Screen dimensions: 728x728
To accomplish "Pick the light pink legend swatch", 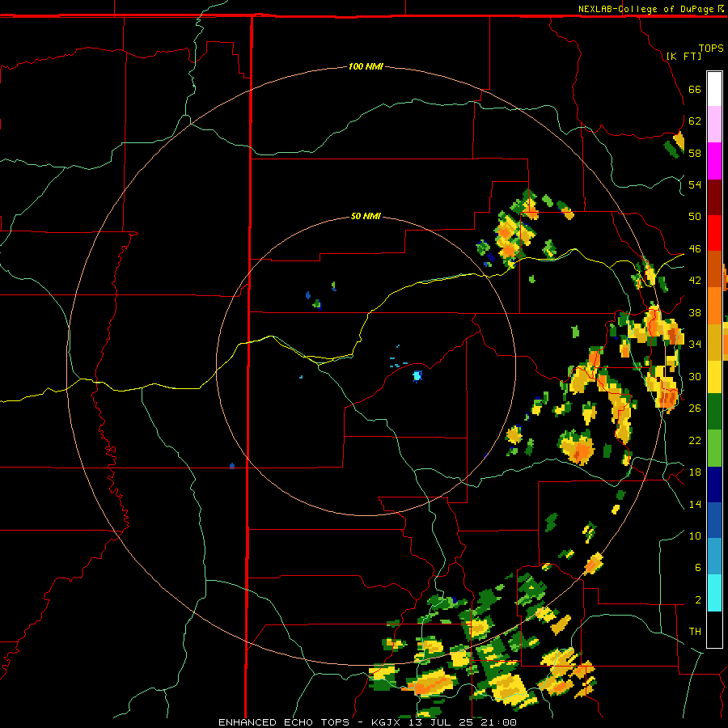I will (x=714, y=124).
